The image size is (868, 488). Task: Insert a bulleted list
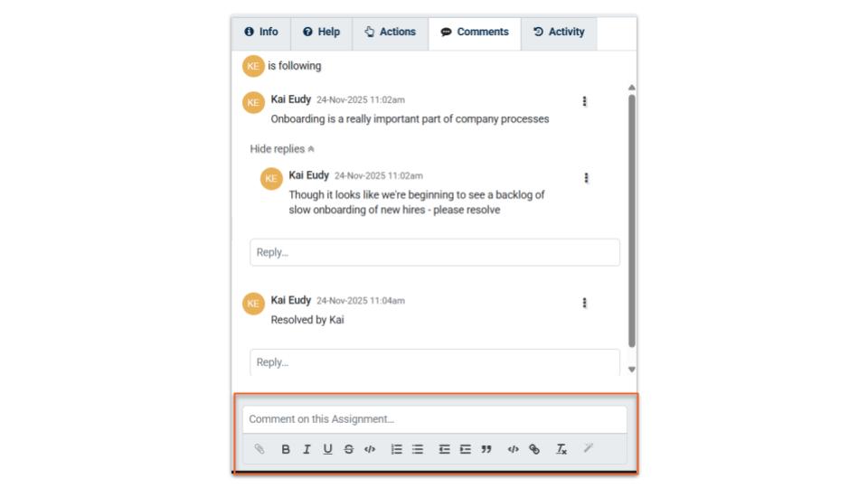[418, 449]
